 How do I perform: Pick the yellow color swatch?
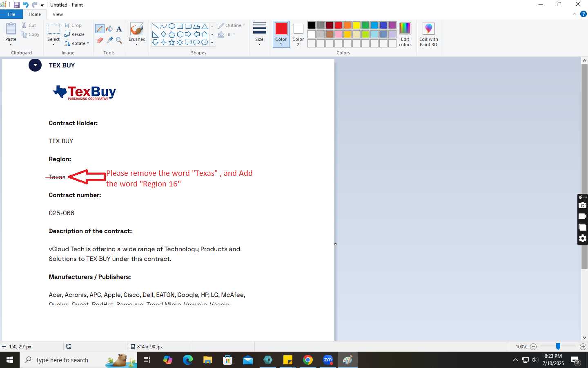[x=356, y=25]
